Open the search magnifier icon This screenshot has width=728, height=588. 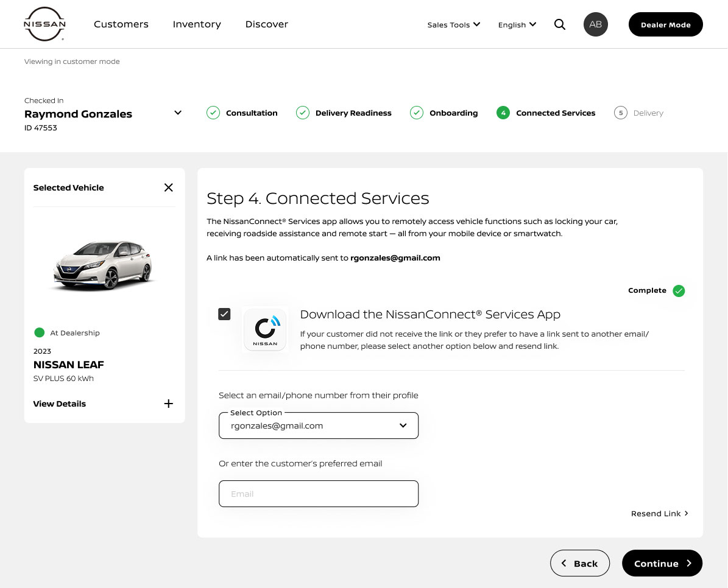click(559, 24)
